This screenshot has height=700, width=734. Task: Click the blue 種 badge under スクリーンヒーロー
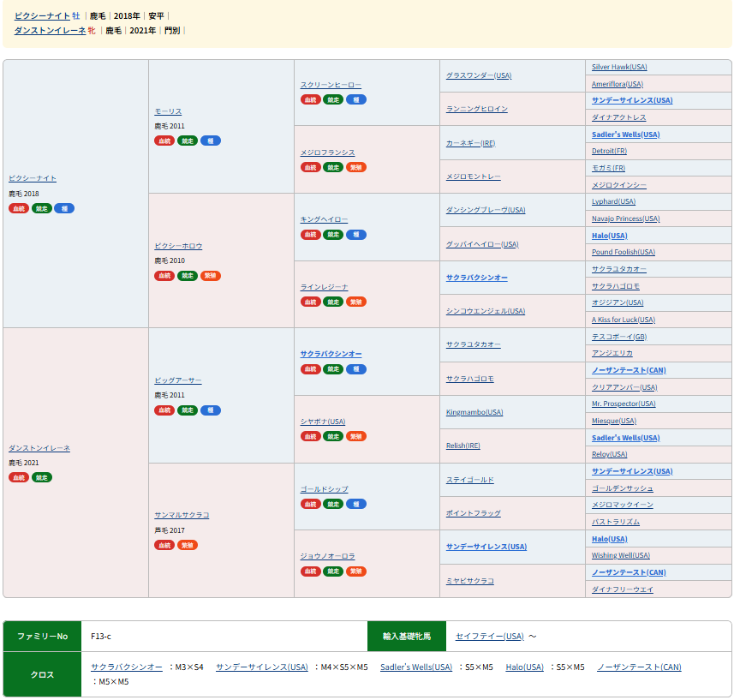click(x=356, y=99)
